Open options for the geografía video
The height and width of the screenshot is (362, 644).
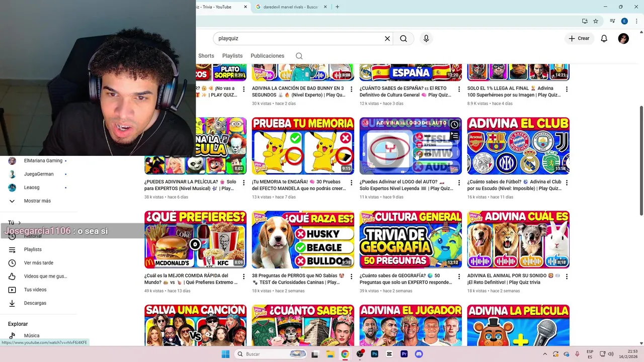(x=459, y=277)
